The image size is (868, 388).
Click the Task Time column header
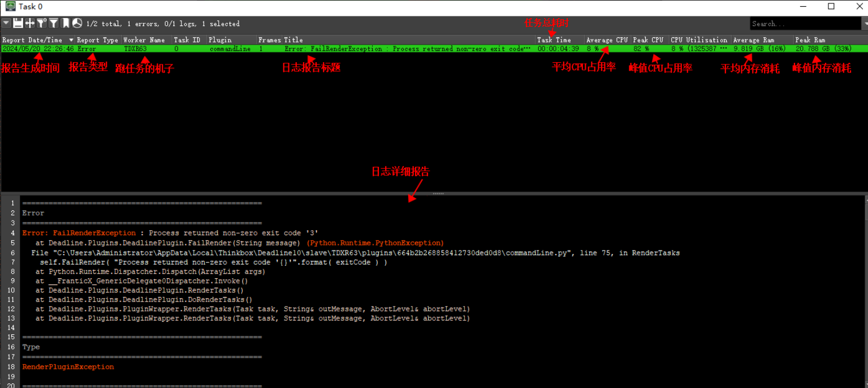(554, 40)
